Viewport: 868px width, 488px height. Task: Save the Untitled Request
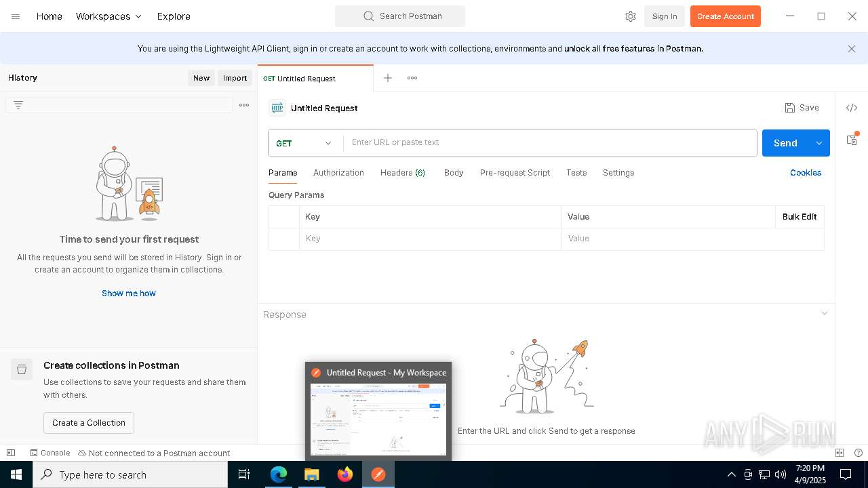(802, 108)
